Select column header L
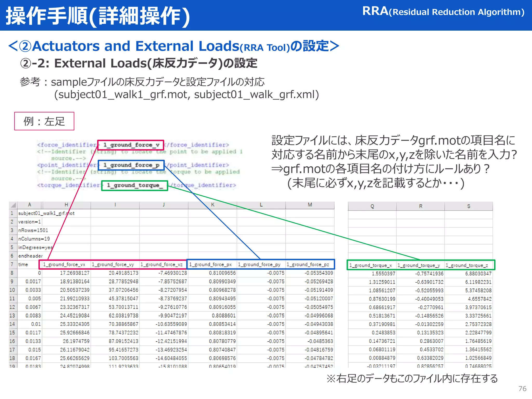Screen dimensions: 532x399 tap(261, 205)
